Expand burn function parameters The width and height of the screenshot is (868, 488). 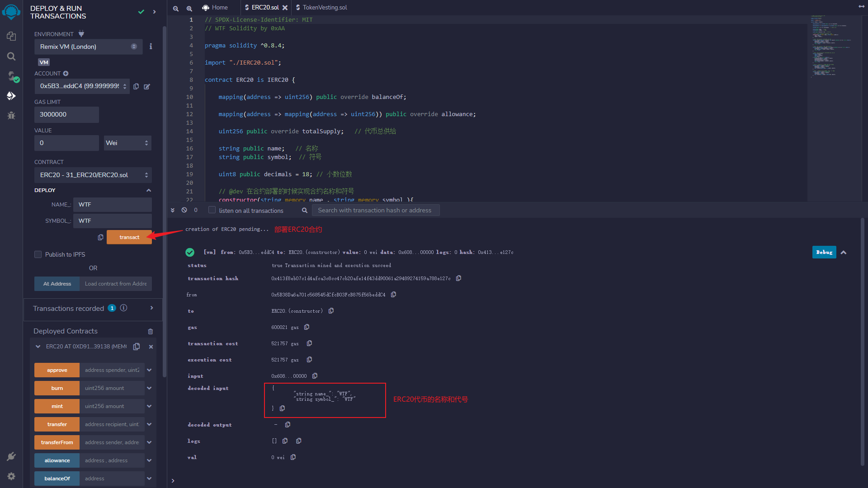tap(149, 388)
